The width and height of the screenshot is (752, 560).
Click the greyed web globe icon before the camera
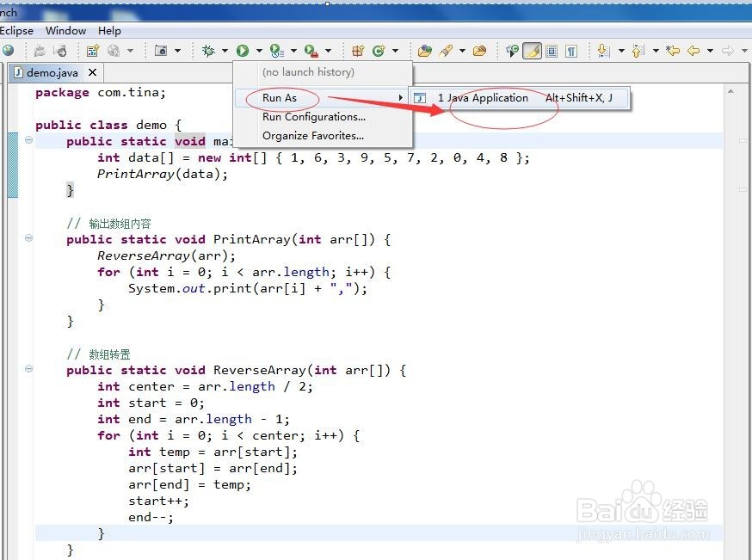tap(114, 51)
